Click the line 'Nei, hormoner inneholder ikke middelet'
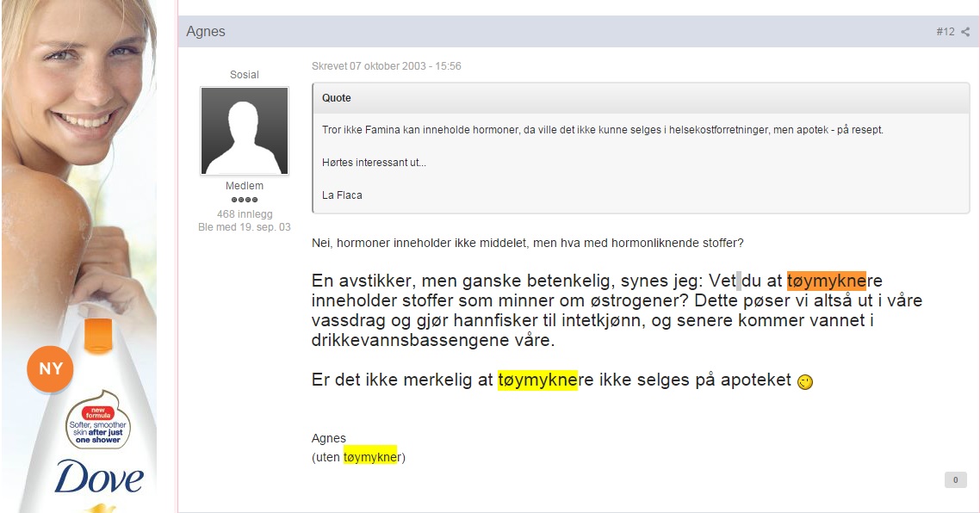Viewport: 980px width, 513px height. click(x=528, y=243)
